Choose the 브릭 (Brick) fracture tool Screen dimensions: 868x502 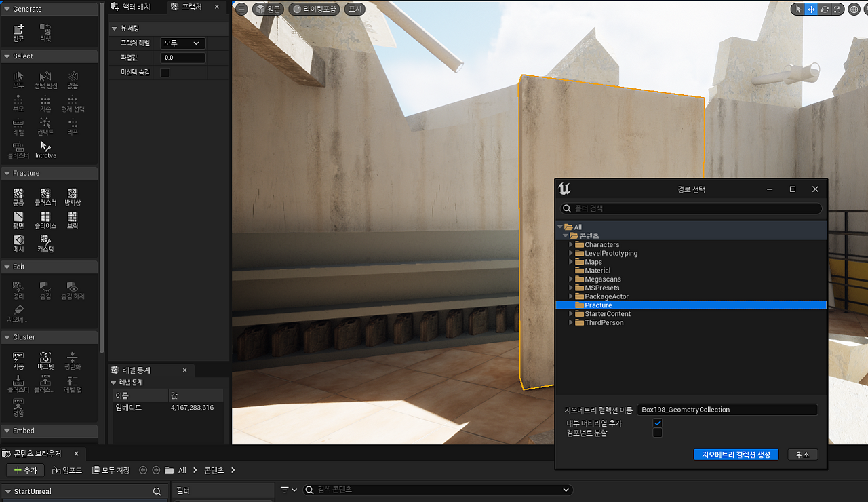pyautogui.click(x=73, y=219)
